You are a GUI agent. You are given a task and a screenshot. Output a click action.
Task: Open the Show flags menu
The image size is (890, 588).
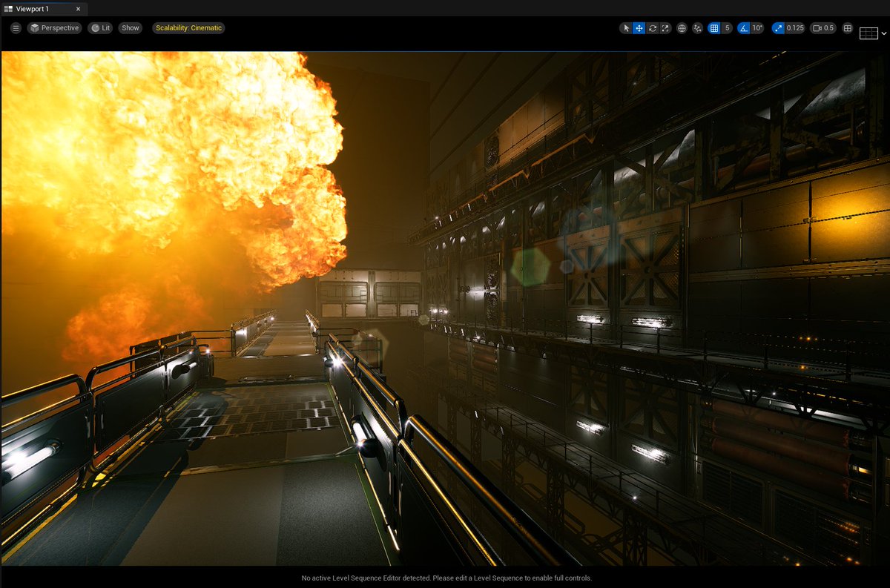tap(131, 28)
